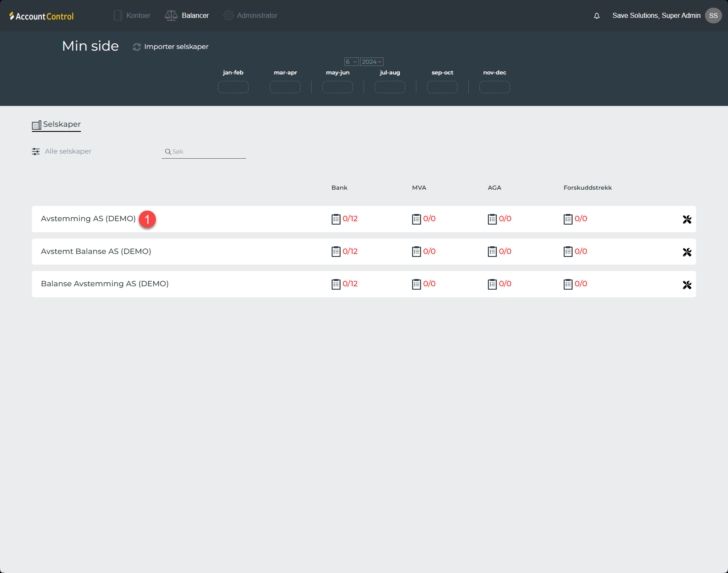Viewport: 728px width, 573px height.
Task: Click the notification bell icon
Action: [596, 16]
